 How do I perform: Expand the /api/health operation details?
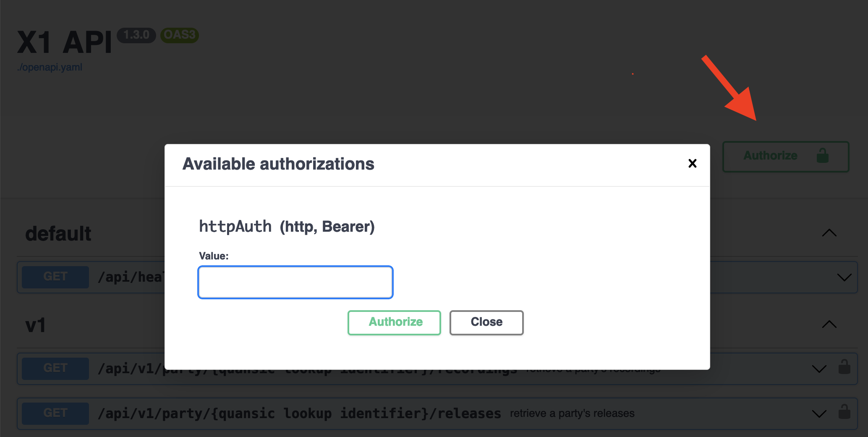[844, 277]
